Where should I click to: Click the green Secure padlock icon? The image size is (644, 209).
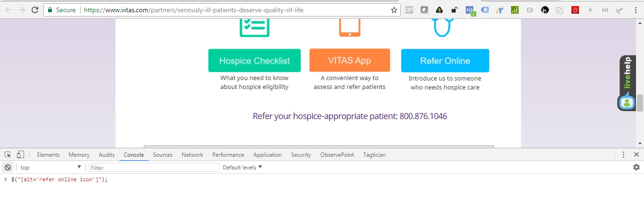point(50,10)
